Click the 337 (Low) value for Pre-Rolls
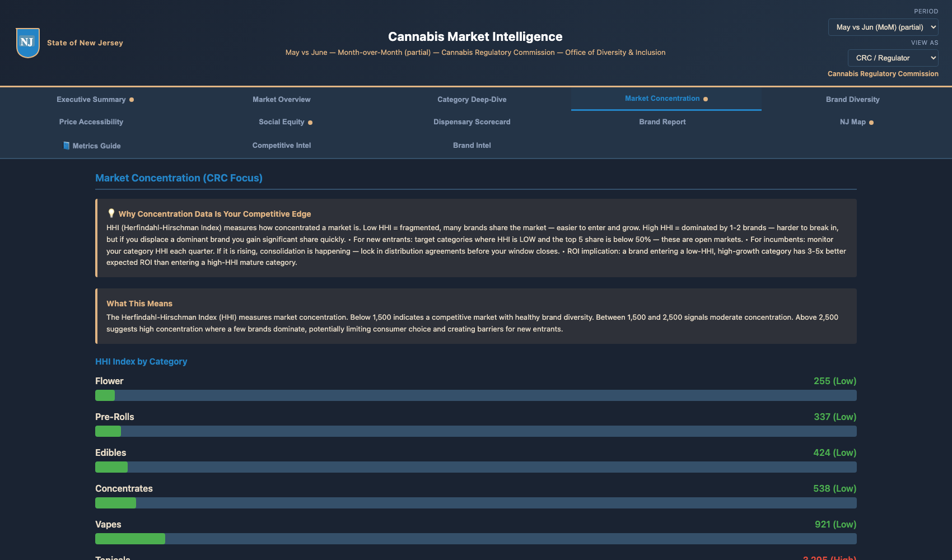952x560 pixels. pyautogui.click(x=835, y=417)
